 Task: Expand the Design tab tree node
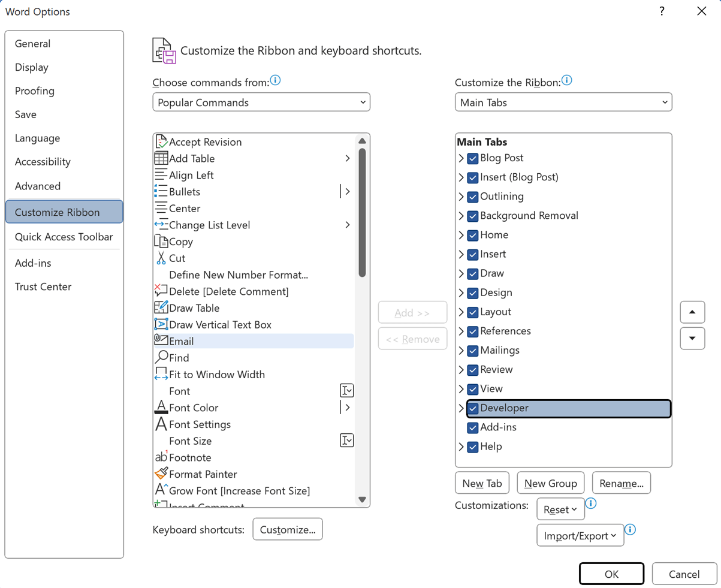(x=461, y=293)
